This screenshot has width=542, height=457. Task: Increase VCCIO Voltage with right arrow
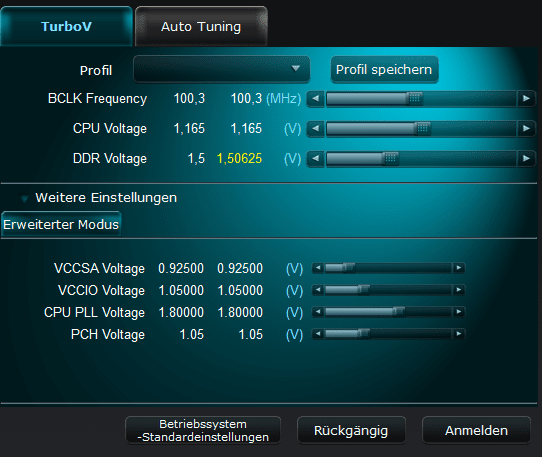pyautogui.click(x=459, y=290)
